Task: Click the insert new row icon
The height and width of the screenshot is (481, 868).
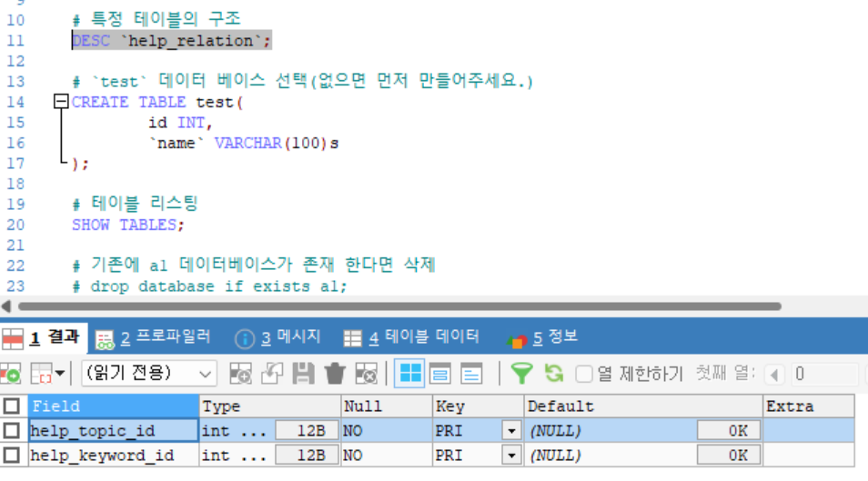Action: click(241, 374)
